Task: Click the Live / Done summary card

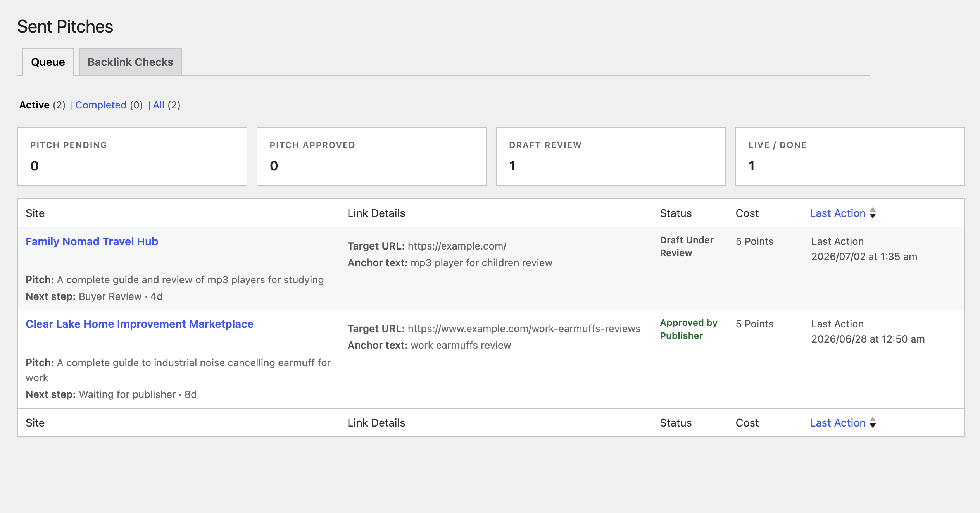Action: (x=850, y=157)
